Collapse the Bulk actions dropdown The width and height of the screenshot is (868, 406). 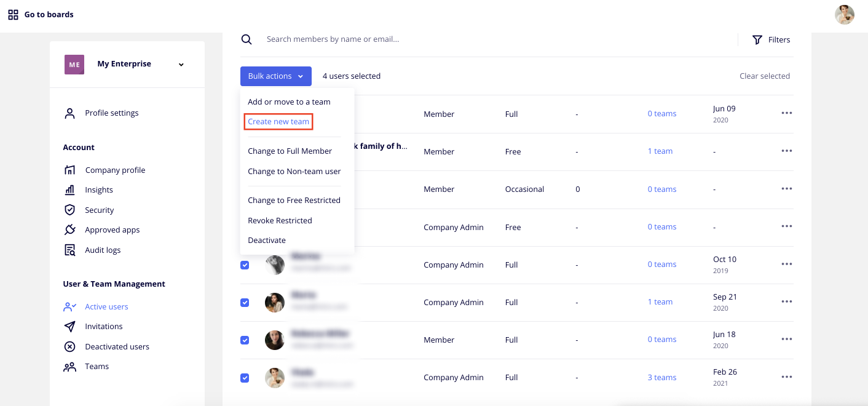[275, 76]
